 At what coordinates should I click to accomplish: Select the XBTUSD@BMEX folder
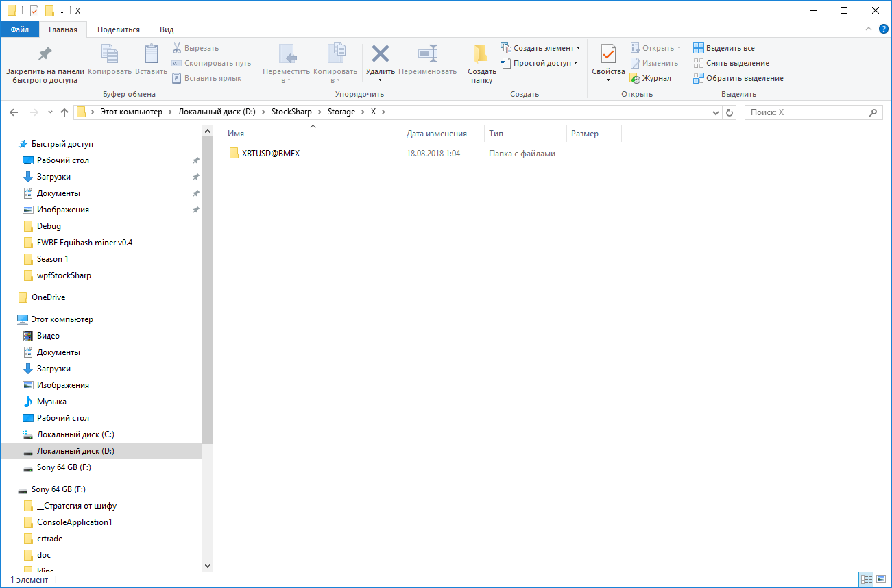[270, 154]
